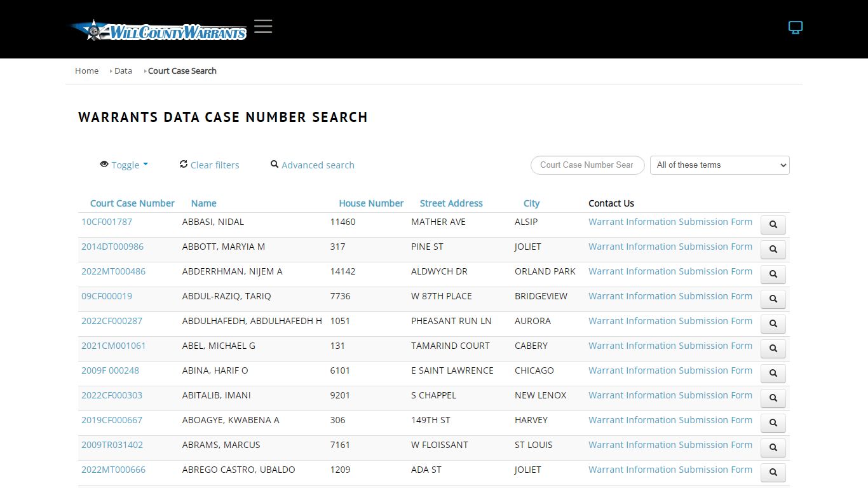Open Warrant Submission Form for BRIDGEVIEW row
This screenshot has width=868, height=488.
[670, 296]
